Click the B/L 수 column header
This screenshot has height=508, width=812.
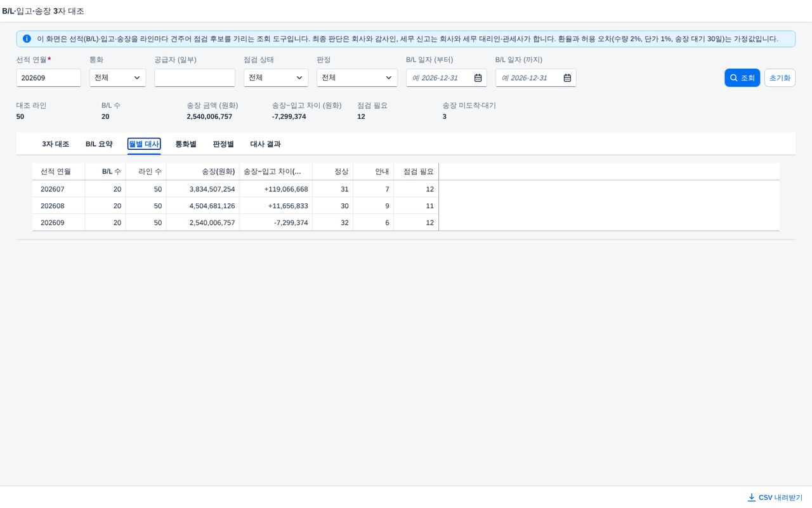105,171
